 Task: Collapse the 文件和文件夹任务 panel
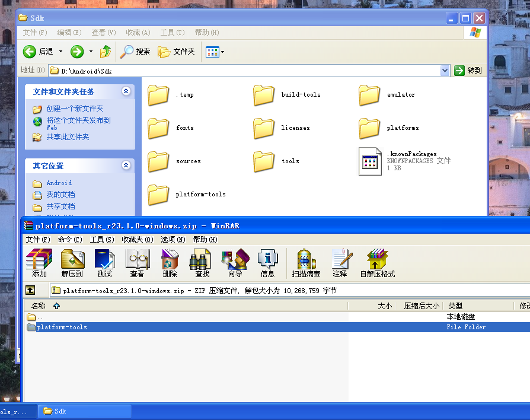tap(126, 91)
